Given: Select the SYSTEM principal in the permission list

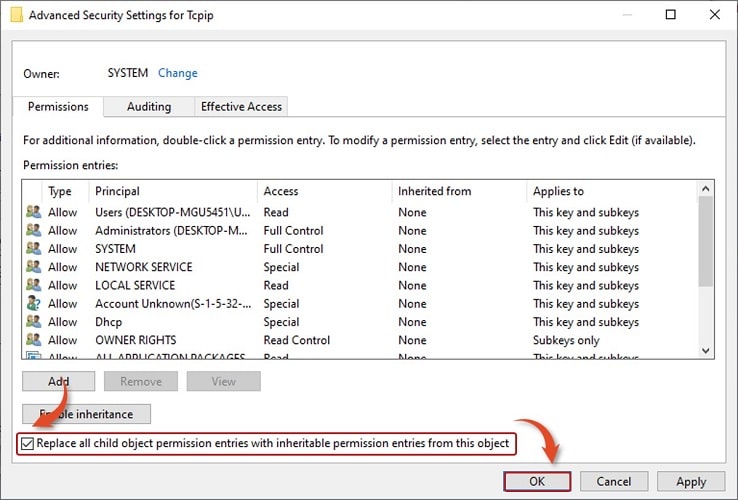Looking at the screenshot, I should 115,249.
